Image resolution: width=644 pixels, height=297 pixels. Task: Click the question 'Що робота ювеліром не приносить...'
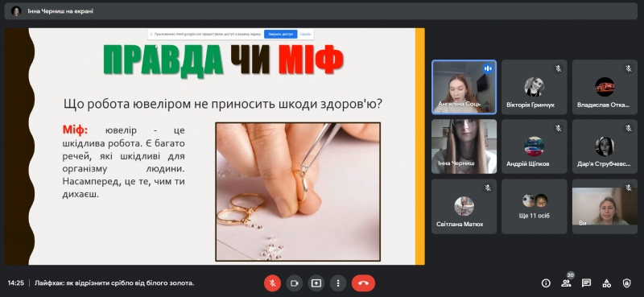click(x=223, y=104)
